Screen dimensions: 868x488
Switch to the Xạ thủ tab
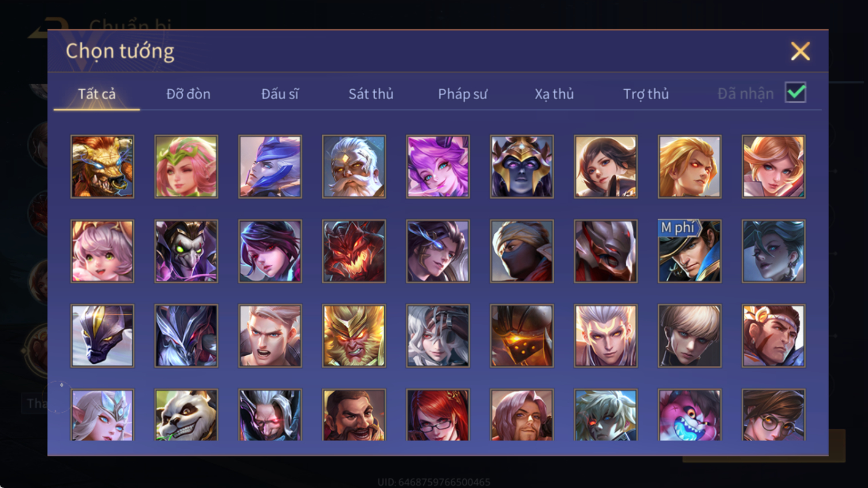tap(554, 94)
